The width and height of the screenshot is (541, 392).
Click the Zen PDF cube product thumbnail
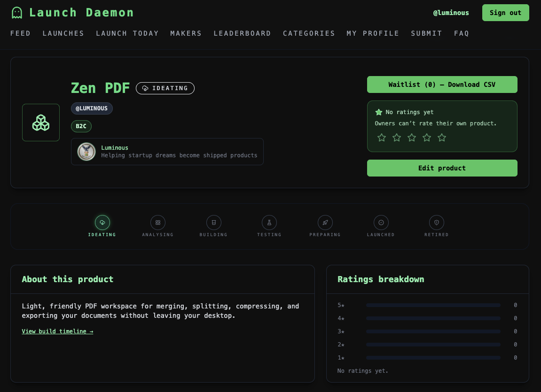41,123
